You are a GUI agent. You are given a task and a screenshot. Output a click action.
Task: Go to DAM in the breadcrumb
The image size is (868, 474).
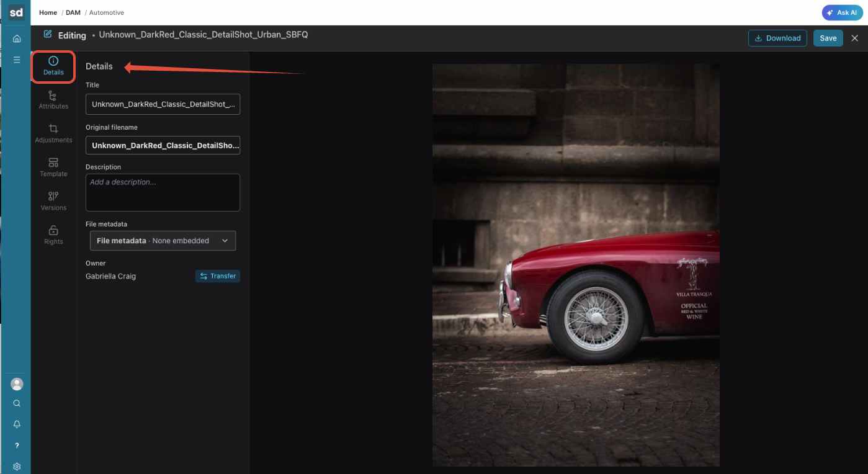tap(73, 12)
